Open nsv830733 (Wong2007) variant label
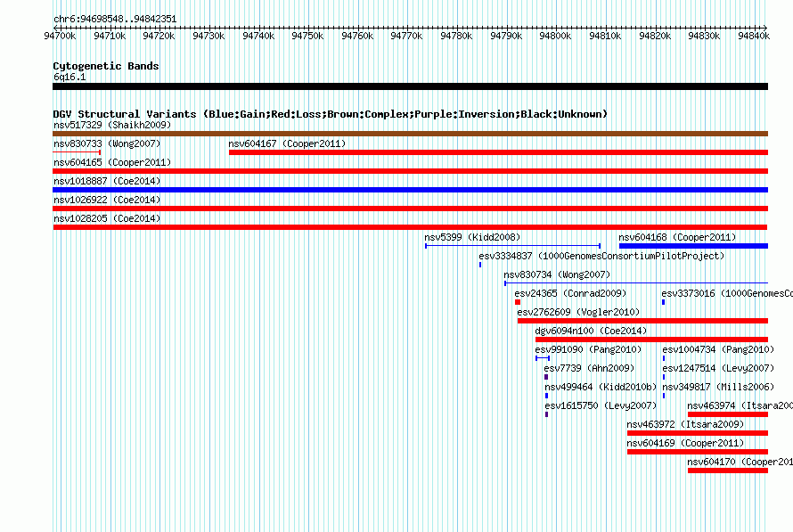This screenshot has height=532, width=793. tap(107, 143)
